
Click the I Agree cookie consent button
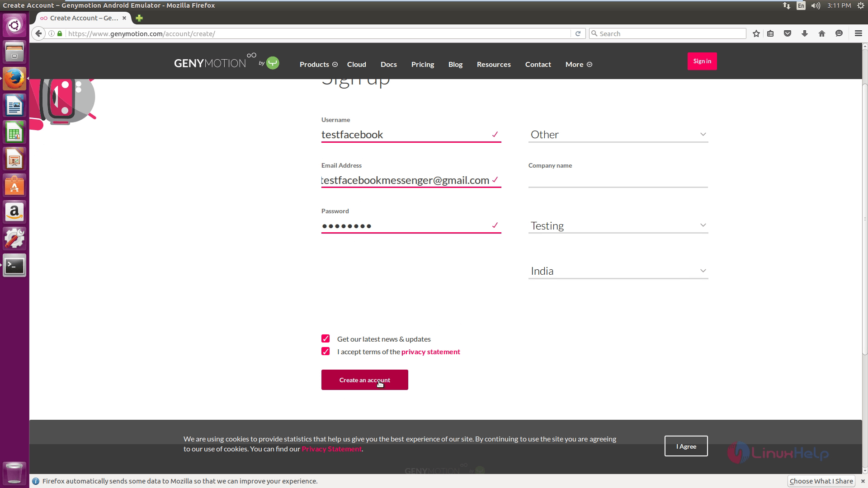[x=686, y=446]
